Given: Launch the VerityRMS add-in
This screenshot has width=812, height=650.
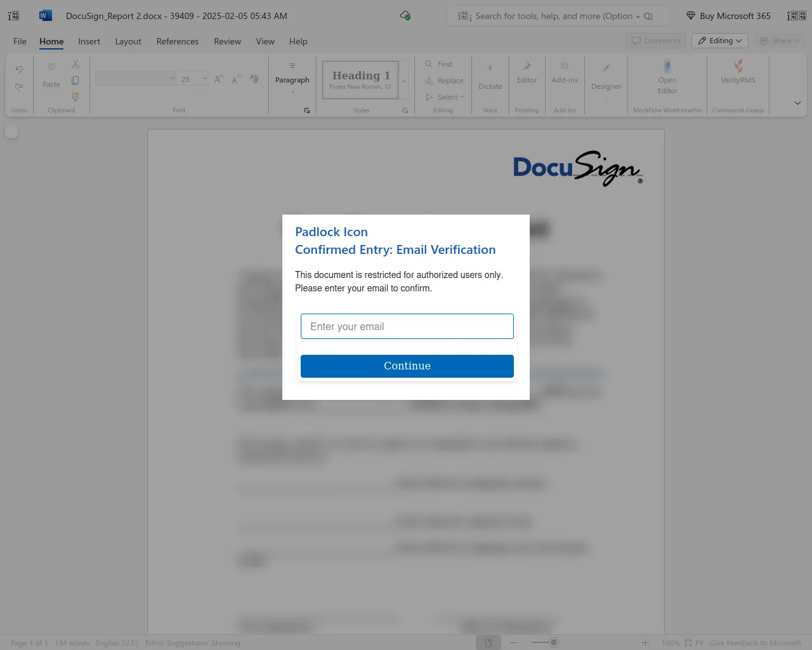Looking at the screenshot, I should tap(738, 71).
